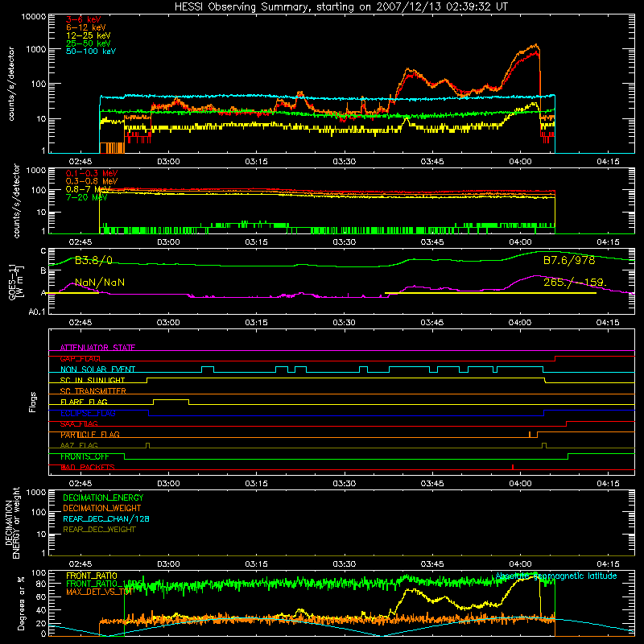The image size is (644, 644).
Task: Click the Flags vertical axis title
Action: pos(32,402)
